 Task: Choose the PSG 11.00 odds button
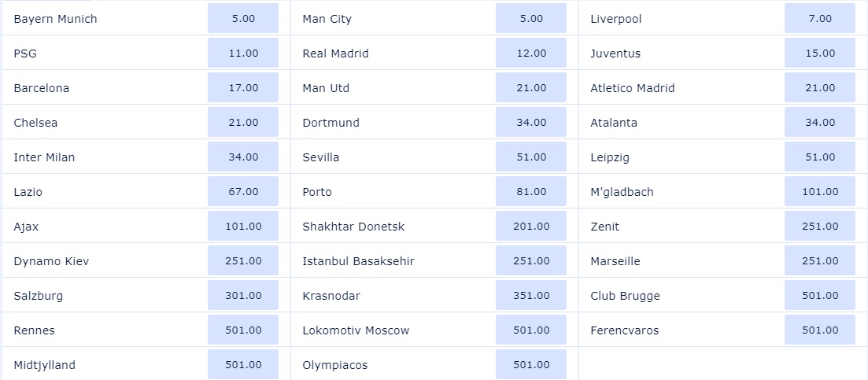243,53
